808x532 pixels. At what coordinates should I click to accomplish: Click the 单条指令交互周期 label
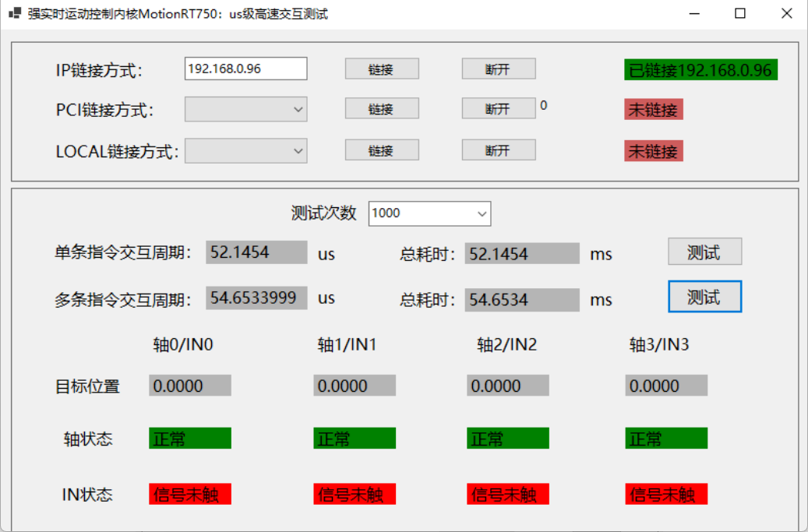click(x=123, y=253)
